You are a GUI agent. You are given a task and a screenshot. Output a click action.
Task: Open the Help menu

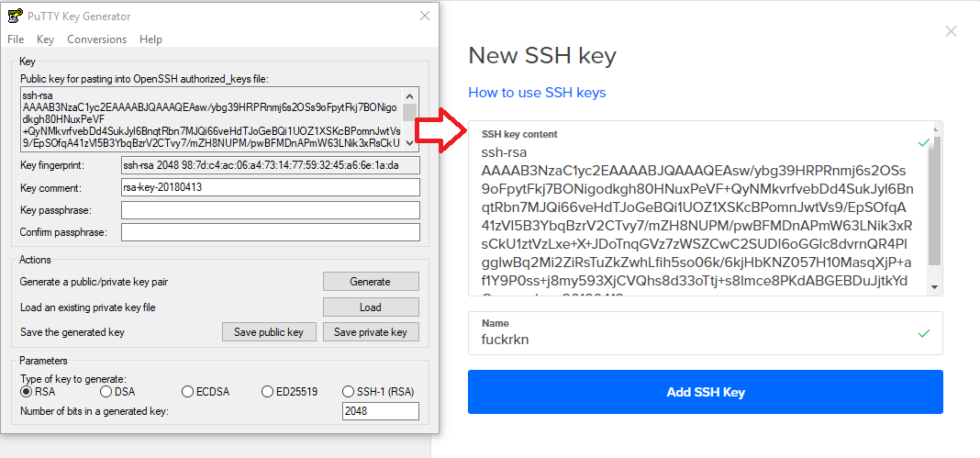coord(150,39)
